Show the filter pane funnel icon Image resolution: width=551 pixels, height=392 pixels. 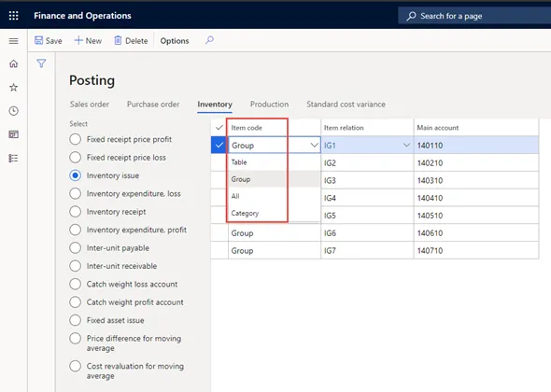pyautogui.click(x=41, y=63)
